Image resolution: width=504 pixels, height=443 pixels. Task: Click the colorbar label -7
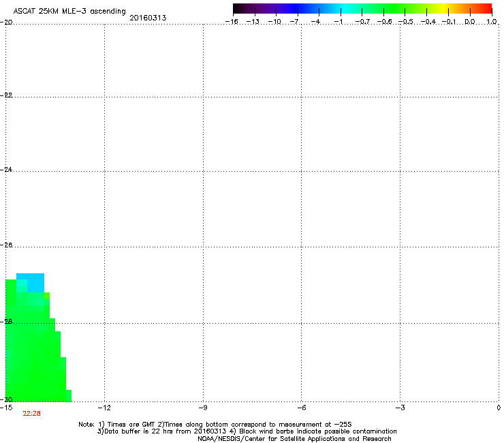click(295, 22)
